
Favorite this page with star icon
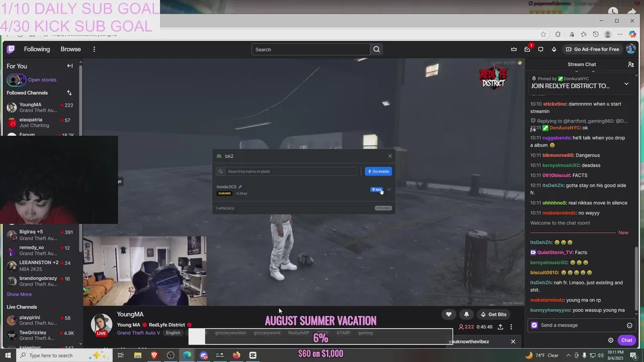(543, 34)
